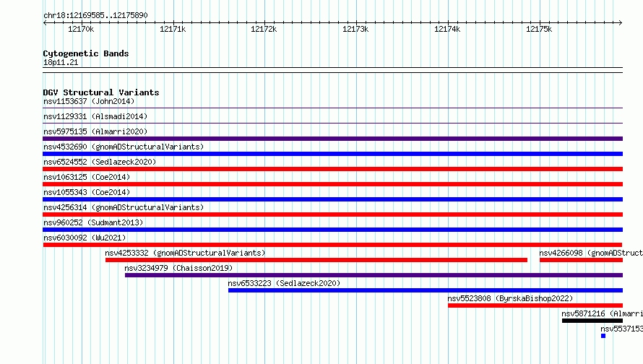The image size is (643, 364).
Task: Select the red bar under nsv4256314
Action: (332, 214)
